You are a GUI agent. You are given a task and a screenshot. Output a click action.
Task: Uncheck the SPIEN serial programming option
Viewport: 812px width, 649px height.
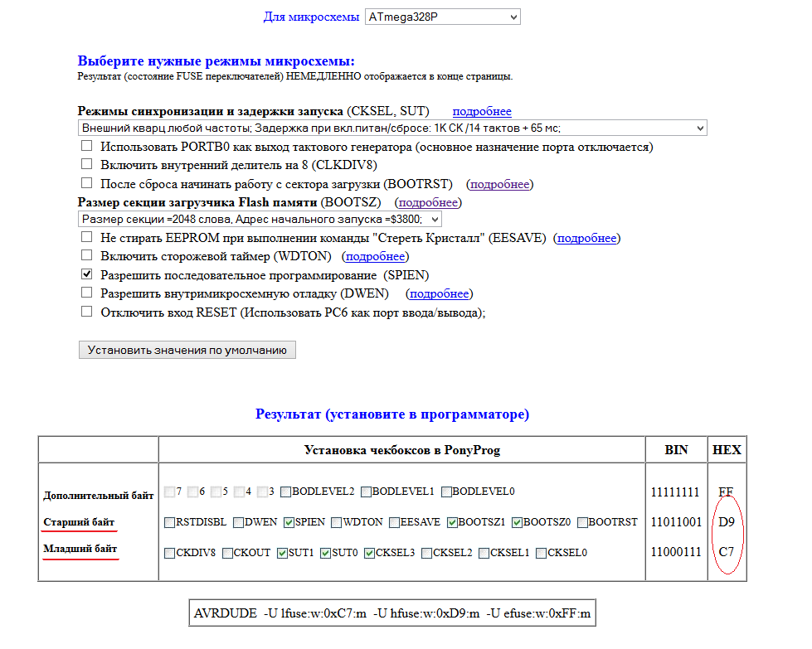click(x=87, y=274)
